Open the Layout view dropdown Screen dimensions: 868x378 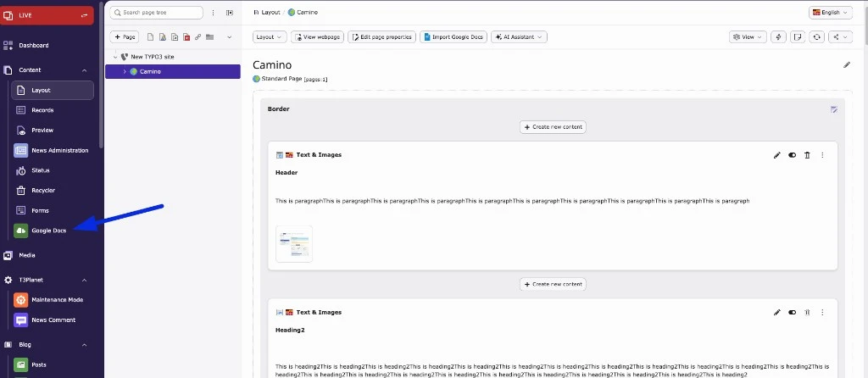pyautogui.click(x=270, y=37)
